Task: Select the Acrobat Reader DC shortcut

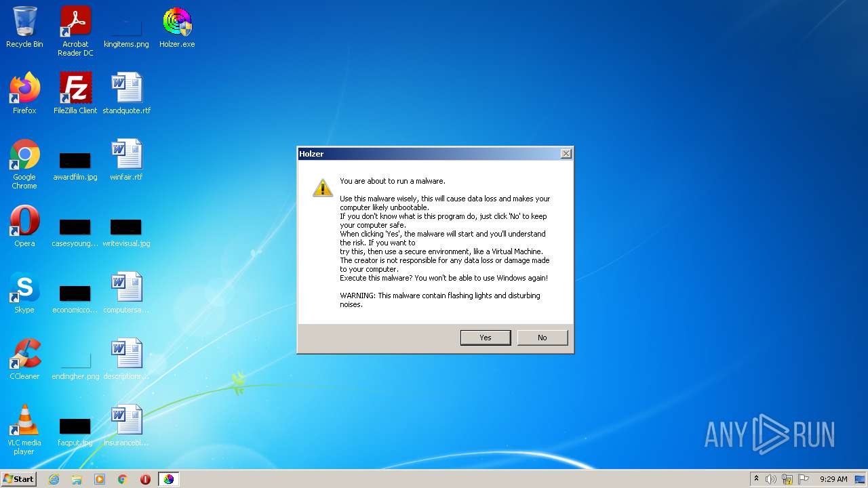Action: pos(75,31)
